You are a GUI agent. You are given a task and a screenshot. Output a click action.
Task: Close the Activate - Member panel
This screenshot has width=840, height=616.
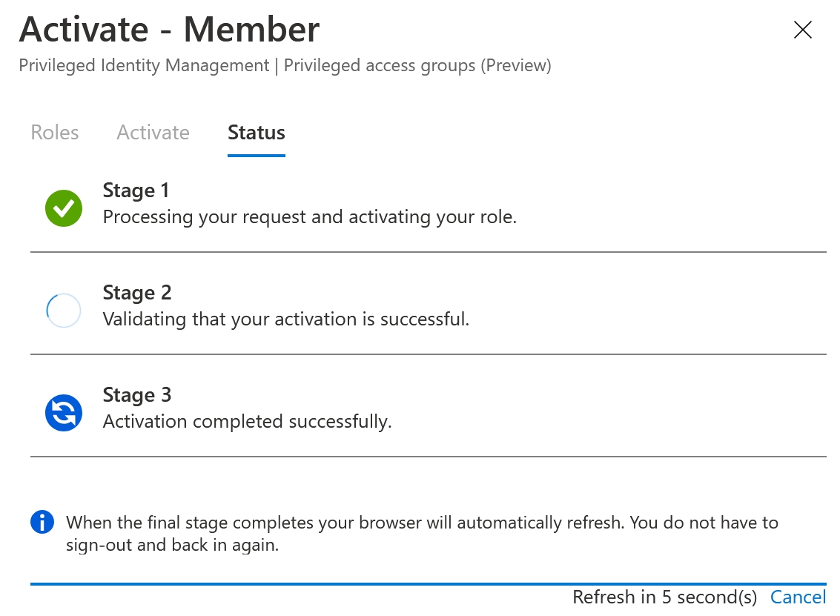click(x=802, y=30)
